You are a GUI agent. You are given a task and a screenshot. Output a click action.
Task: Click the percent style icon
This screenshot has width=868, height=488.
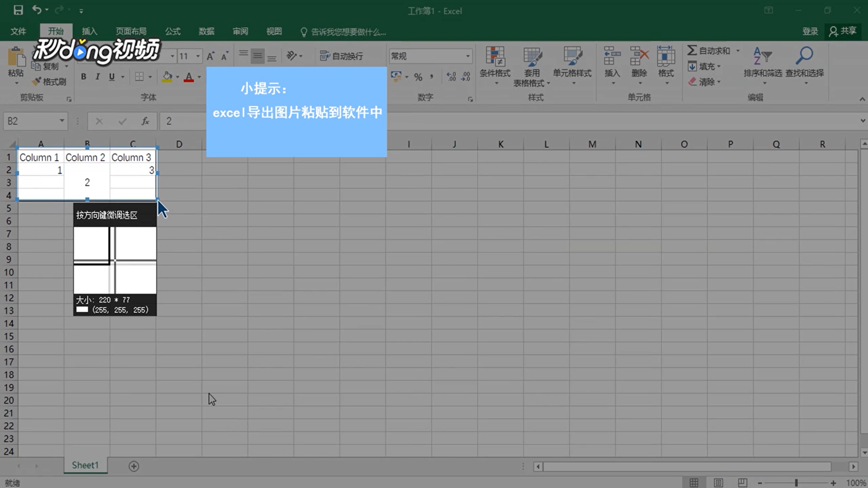point(418,77)
